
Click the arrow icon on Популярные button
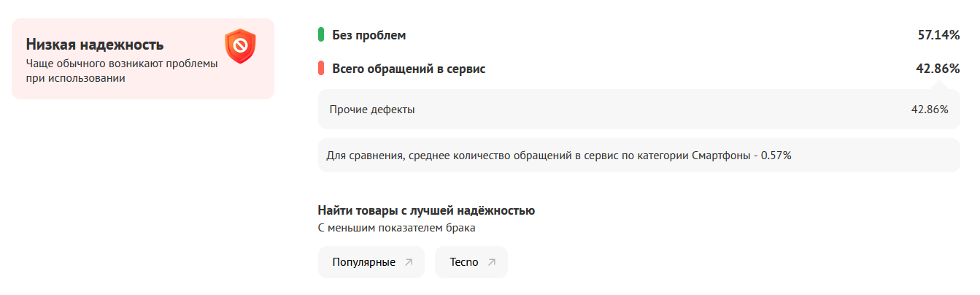tap(409, 262)
